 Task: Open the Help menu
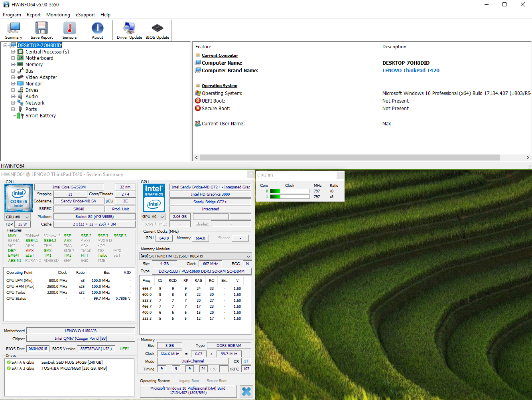click(x=105, y=15)
